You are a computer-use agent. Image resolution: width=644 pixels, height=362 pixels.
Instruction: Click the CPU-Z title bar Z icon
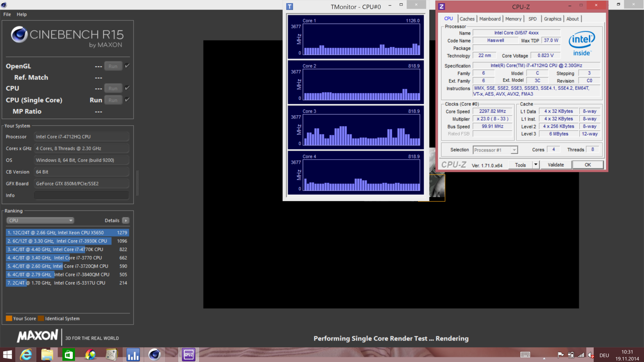pyautogui.click(x=441, y=7)
